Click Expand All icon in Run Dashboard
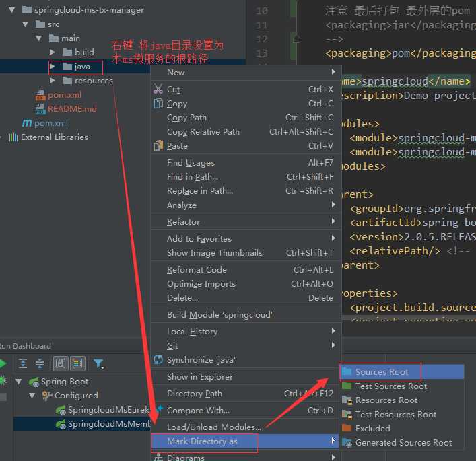This screenshot has height=461, width=476. (22, 363)
